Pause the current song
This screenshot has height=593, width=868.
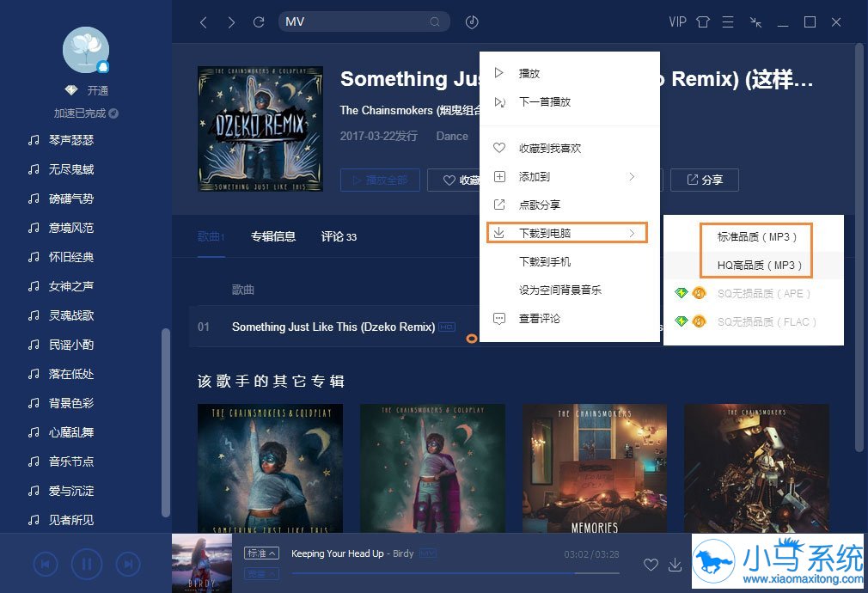[x=87, y=564]
